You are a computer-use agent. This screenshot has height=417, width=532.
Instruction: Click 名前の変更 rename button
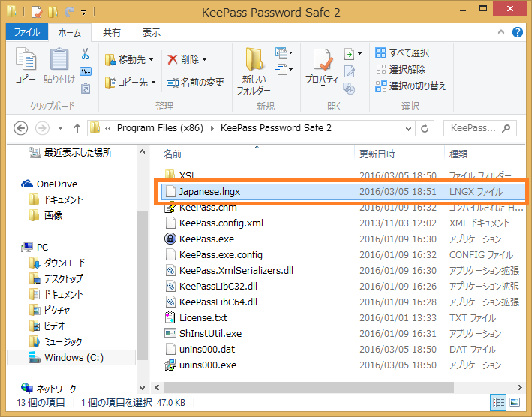195,82
